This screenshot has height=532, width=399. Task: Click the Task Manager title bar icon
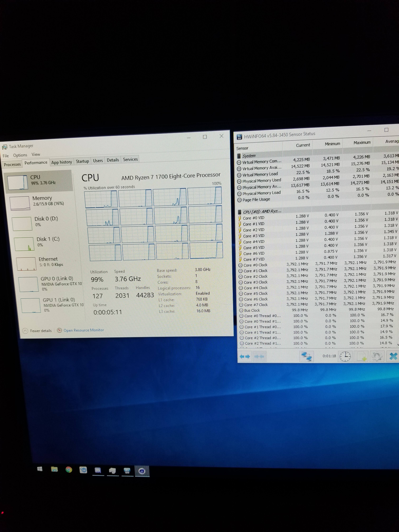5,147
